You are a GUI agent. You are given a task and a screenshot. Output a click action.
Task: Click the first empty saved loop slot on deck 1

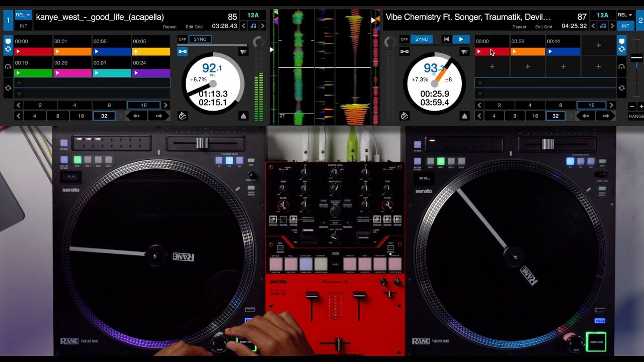(x=93, y=83)
